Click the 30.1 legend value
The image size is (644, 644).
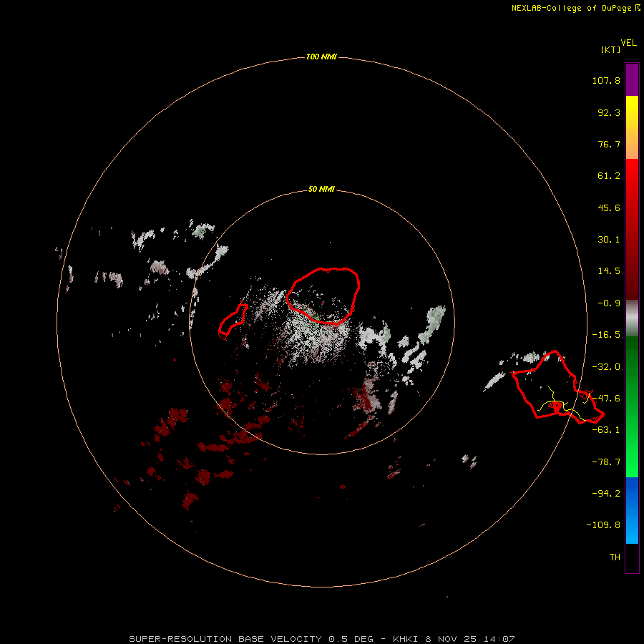(609, 240)
